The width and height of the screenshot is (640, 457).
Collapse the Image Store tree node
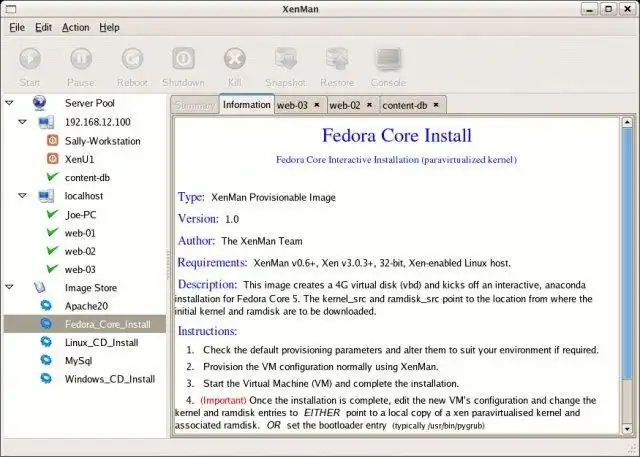click(9, 288)
